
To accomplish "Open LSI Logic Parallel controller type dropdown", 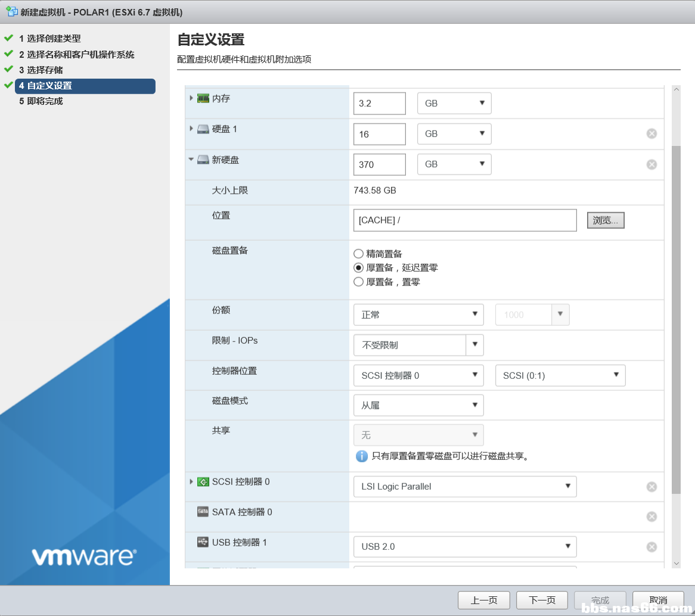I will coord(465,487).
